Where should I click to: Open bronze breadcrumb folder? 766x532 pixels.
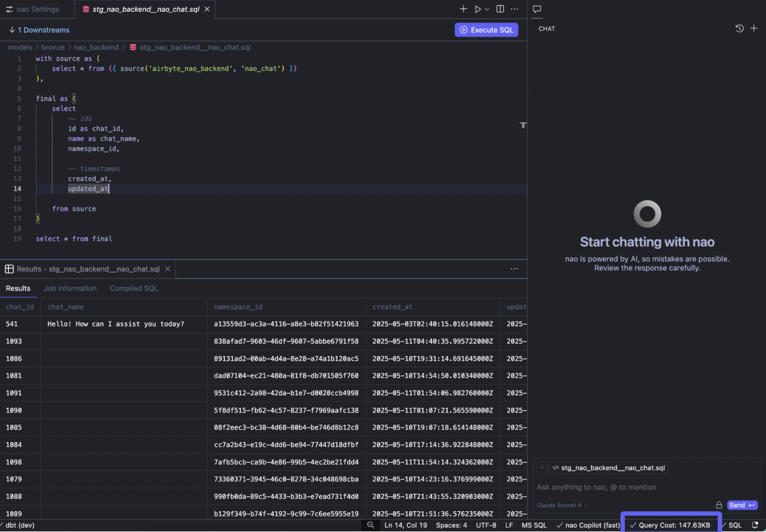coord(53,47)
